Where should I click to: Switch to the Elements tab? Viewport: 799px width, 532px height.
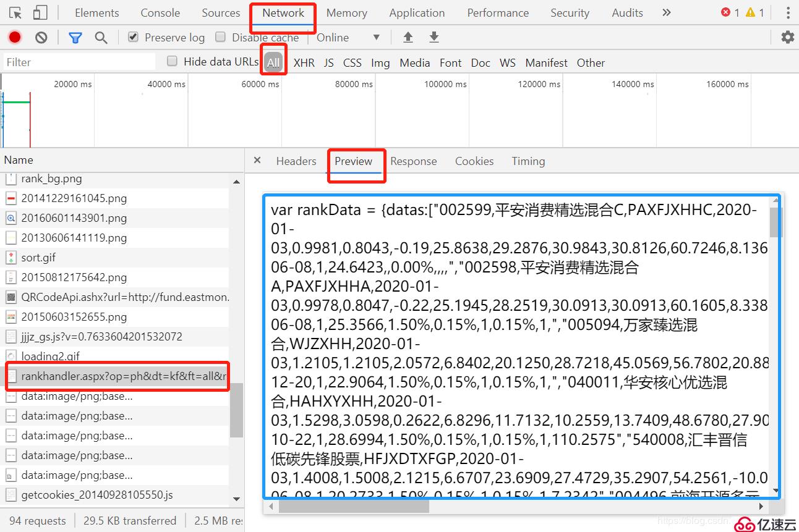[x=97, y=13]
